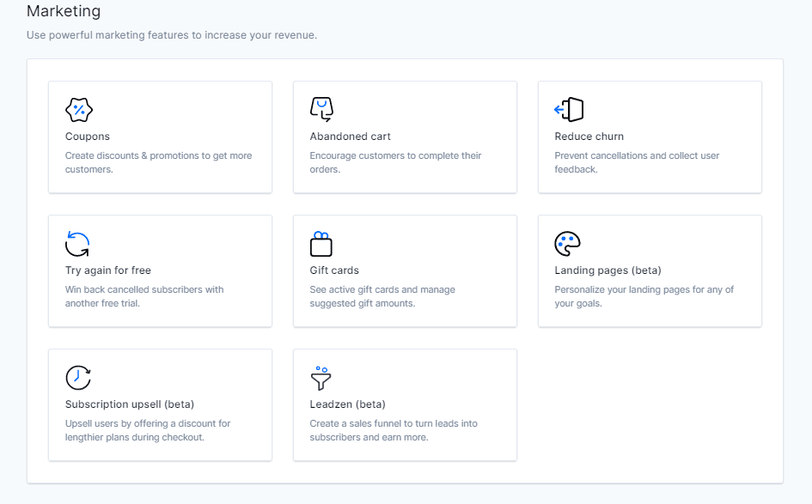Click 'Create discounts & promotions' description text
The height and width of the screenshot is (504, 812).
click(158, 162)
